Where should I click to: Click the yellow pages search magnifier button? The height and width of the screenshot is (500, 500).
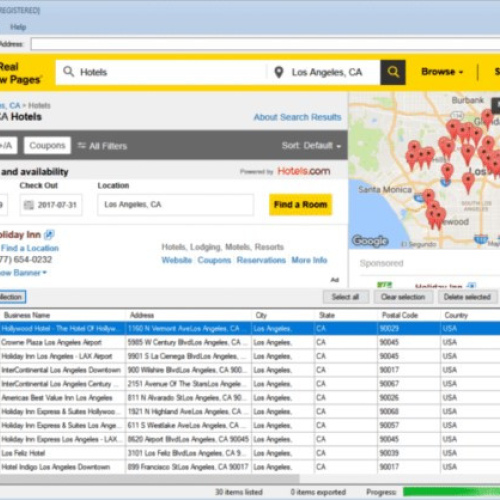coord(393,72)
